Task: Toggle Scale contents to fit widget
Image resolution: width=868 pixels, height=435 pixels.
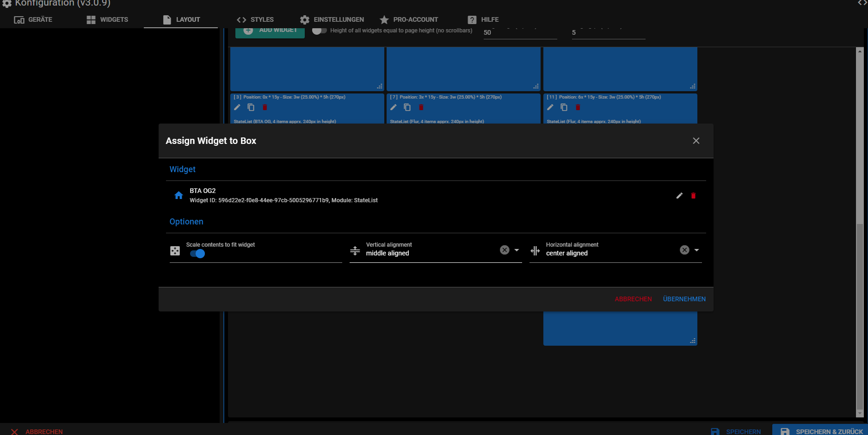Action: pos(197,254)
